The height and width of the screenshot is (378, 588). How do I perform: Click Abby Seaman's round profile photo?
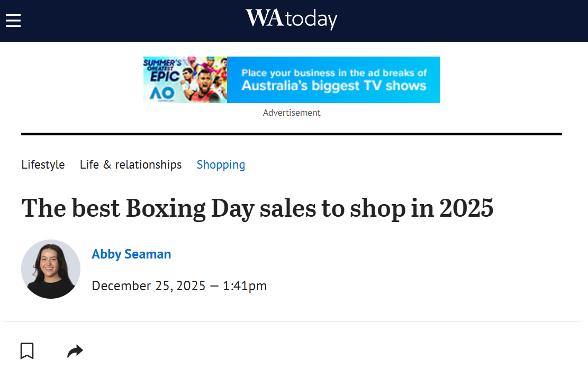click(x=51, y=269)
